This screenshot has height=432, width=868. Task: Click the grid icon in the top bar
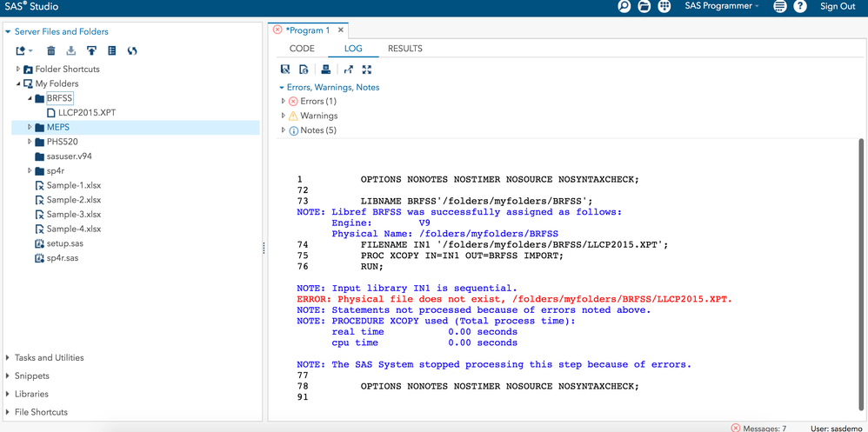[664, 7]
